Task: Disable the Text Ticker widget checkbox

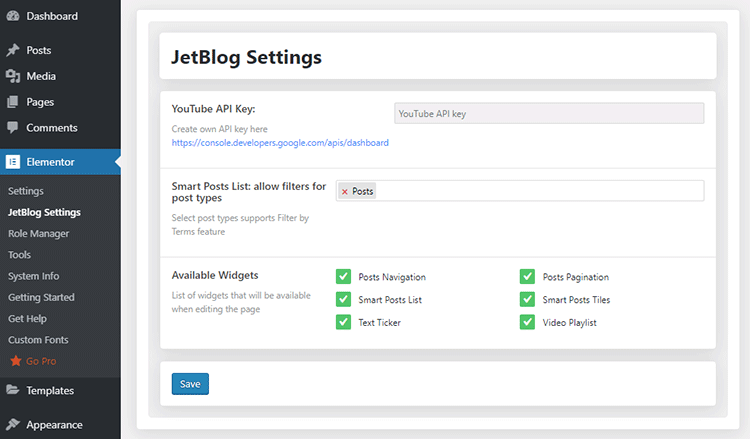Action: (x=343, y=322)
